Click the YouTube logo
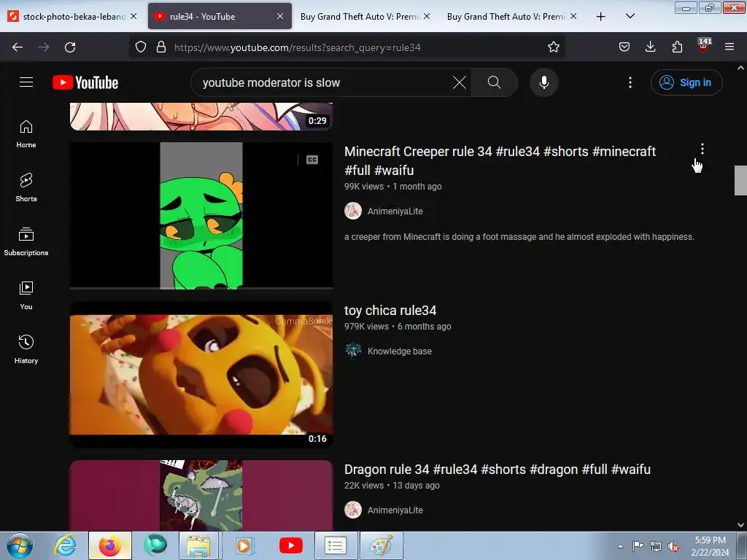This screenshot has height=560, width=747. (85, 82)
